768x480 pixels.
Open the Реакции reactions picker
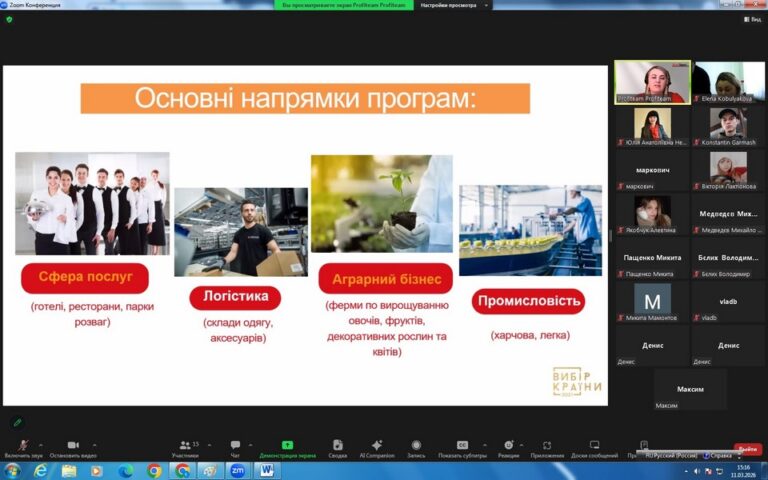508,446
